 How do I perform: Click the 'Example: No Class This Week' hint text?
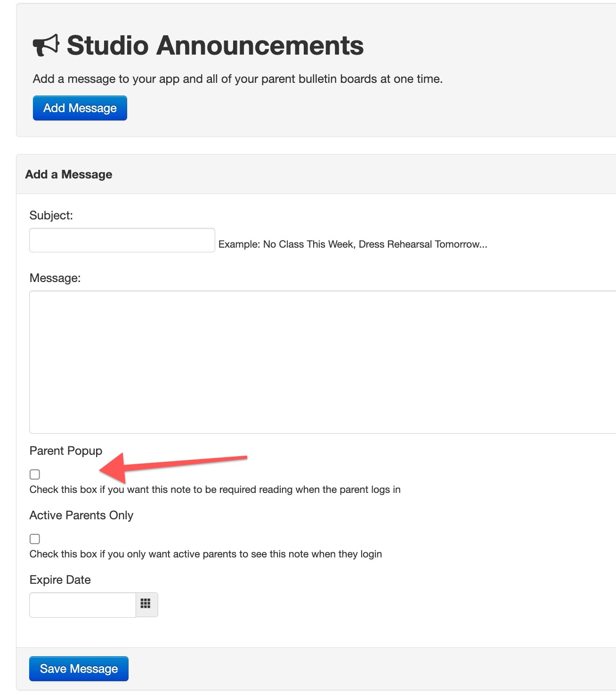(353, 244)
